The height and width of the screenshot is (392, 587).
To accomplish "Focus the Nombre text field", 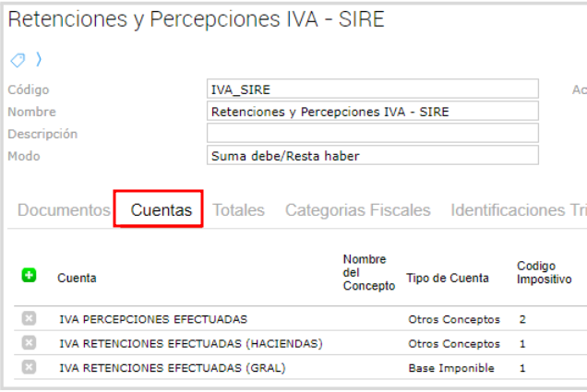I will click(373, 112).
